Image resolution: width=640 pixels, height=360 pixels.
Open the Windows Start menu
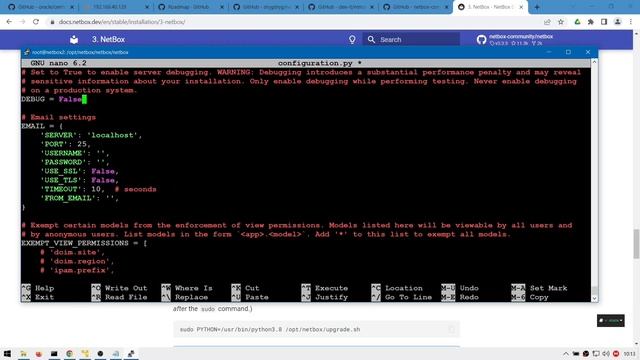point(7,353)
